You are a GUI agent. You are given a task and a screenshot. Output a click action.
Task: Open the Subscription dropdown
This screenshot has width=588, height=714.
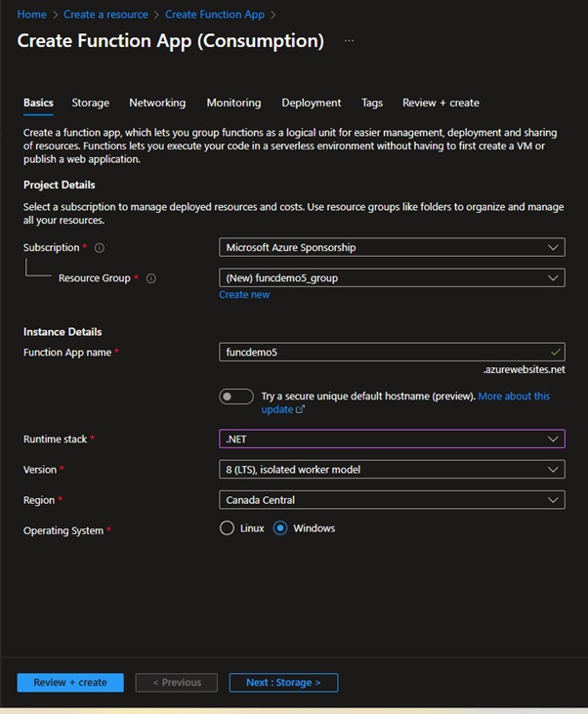(392, 247)
